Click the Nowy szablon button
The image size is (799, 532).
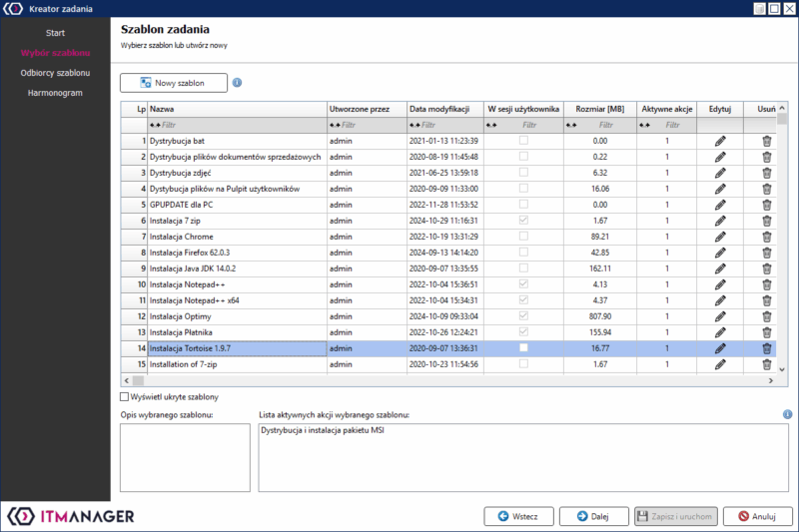pos(174,83)
